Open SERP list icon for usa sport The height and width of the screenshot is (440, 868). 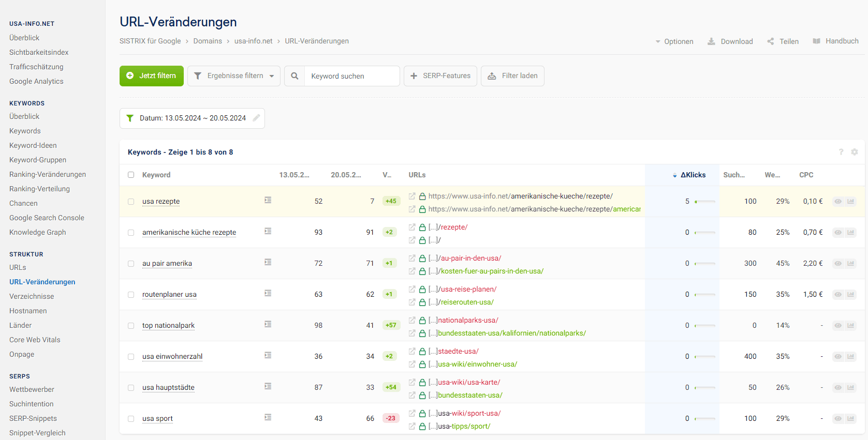(268, 417)
